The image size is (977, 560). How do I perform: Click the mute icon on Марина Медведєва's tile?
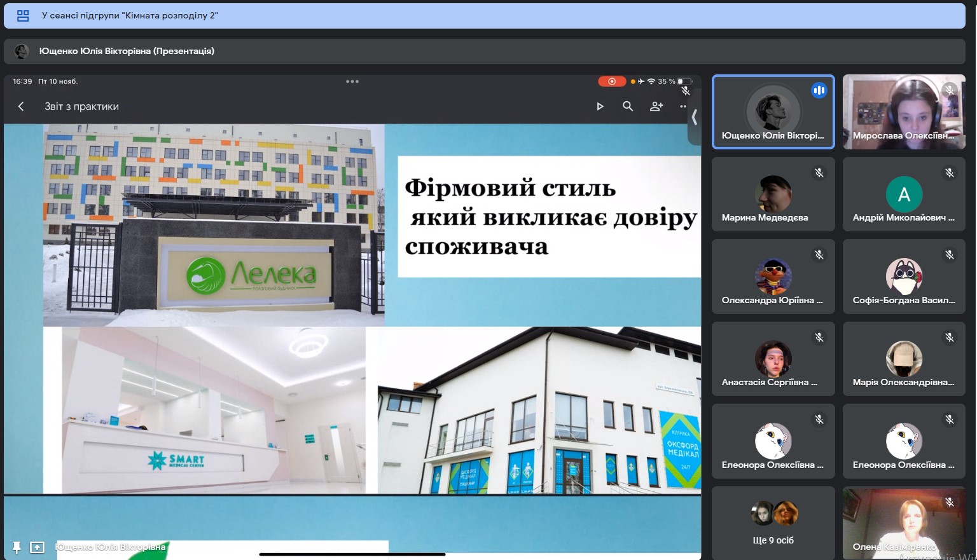click(x=819, y=173)
